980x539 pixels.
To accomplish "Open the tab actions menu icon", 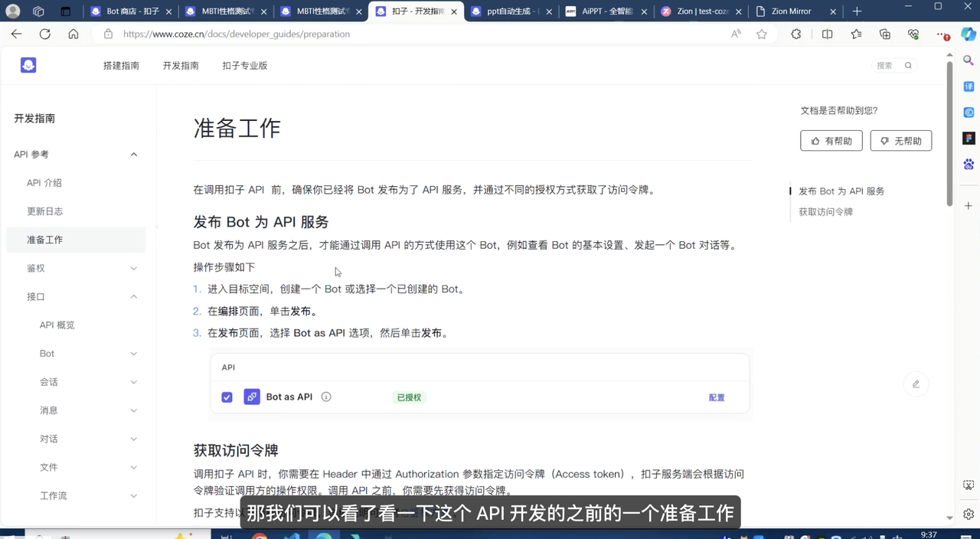I will point(65,11).
